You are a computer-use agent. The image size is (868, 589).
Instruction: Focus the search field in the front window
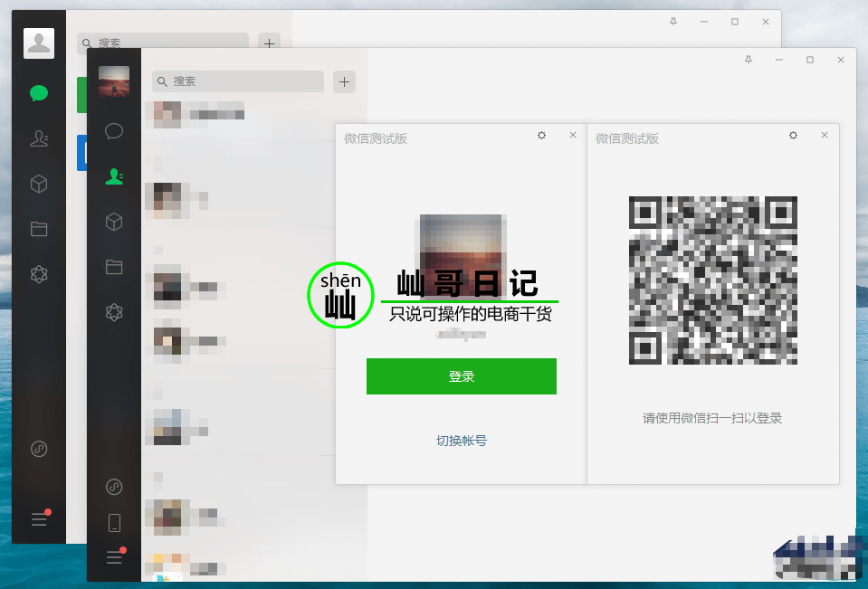click(x=238, y=81)
